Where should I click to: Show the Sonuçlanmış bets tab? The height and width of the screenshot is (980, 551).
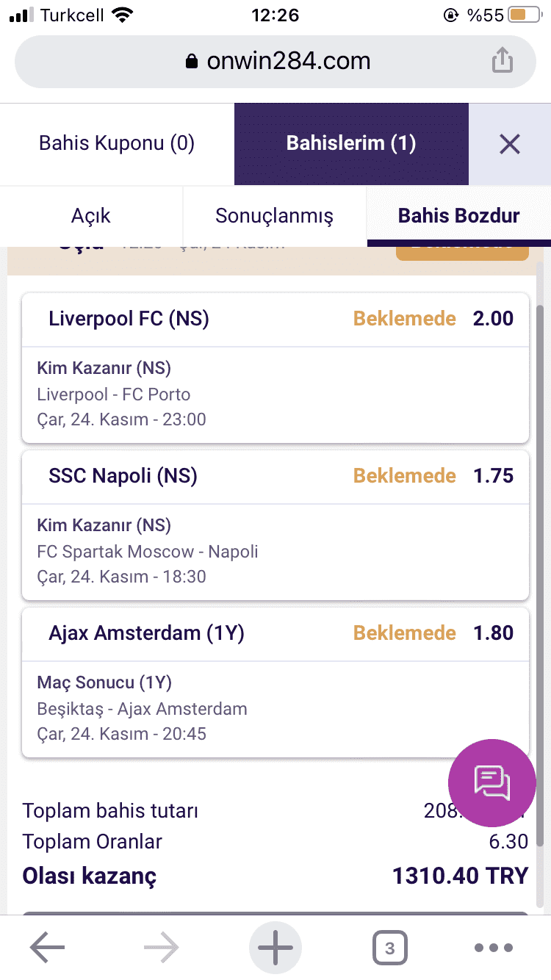(x=274, y=216)
